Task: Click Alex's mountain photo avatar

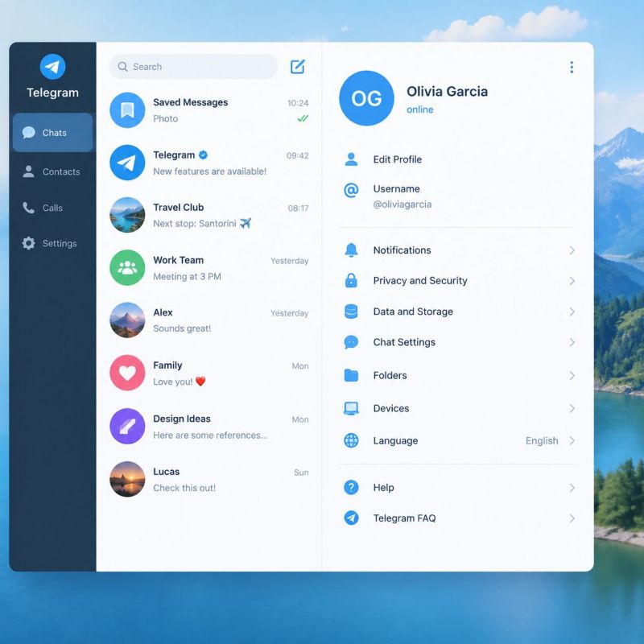Action: [127, 320]
